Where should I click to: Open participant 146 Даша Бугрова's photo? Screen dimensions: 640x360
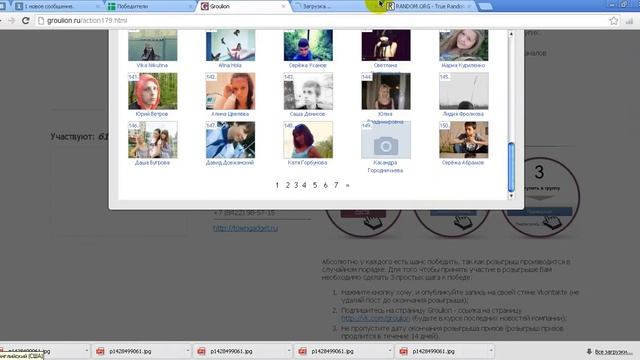point(153,140)
